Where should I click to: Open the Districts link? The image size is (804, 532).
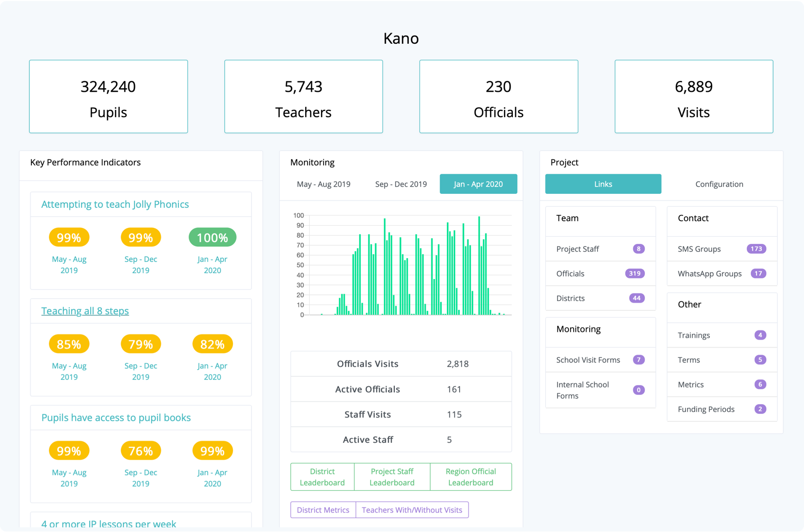pos(600,298)
